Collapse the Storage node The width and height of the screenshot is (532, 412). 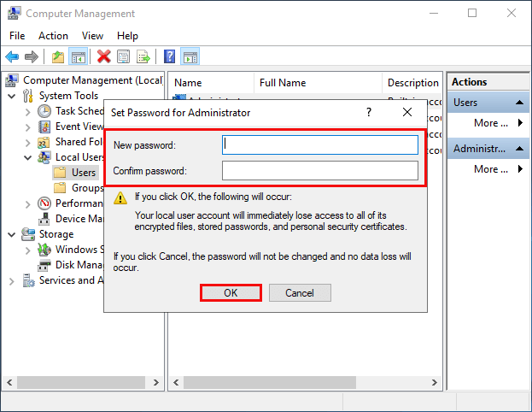12,235
